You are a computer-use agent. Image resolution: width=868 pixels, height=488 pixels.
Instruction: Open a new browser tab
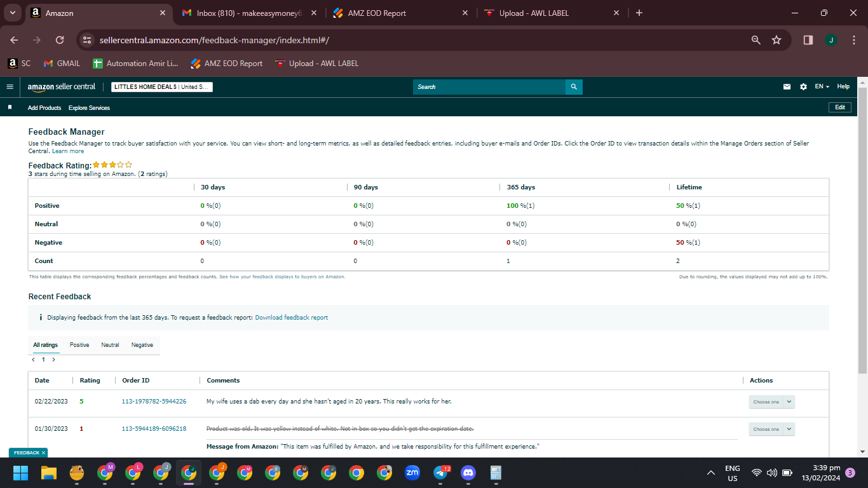tap(639, 13)
